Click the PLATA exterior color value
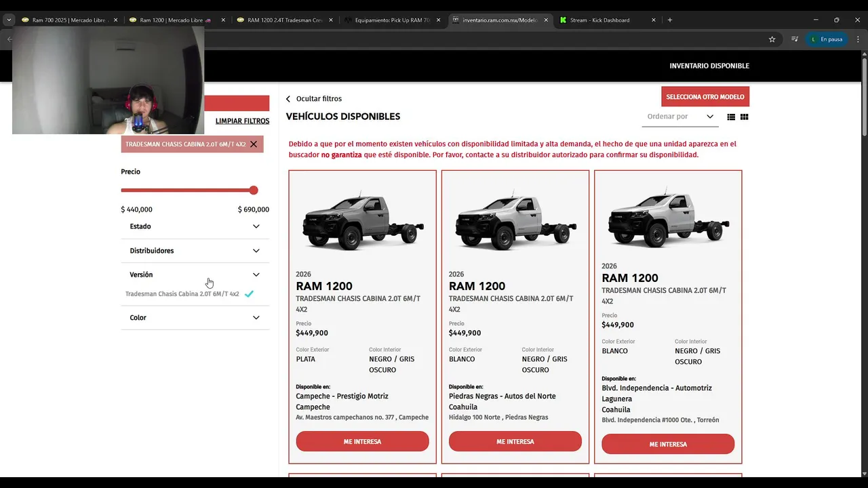The image size is (868, 488). [x=306, y=359]
